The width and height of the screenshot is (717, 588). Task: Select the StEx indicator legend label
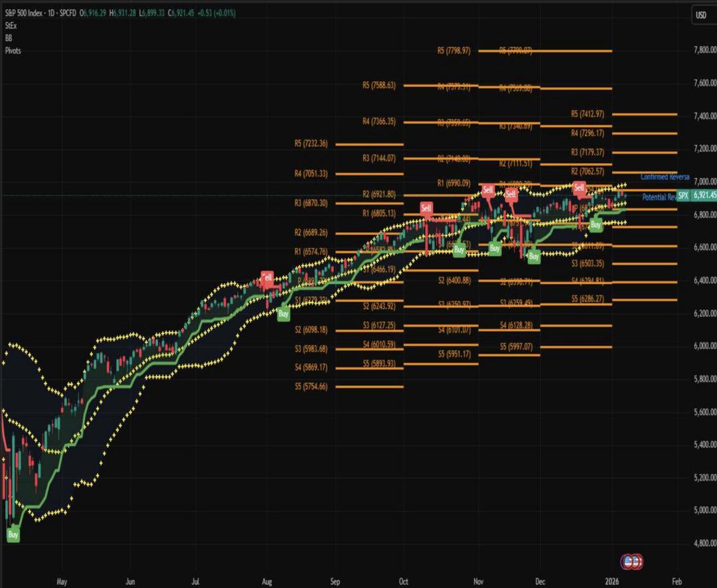click(10, 26)
